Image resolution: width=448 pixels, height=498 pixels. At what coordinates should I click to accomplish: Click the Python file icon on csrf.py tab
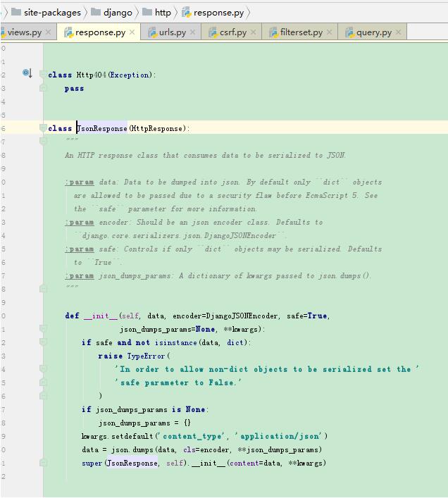tap(213, 32)
